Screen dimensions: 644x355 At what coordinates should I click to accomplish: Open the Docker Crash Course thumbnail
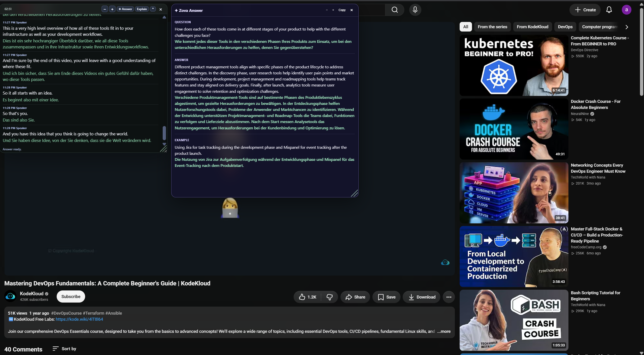(x=514, y=129)
